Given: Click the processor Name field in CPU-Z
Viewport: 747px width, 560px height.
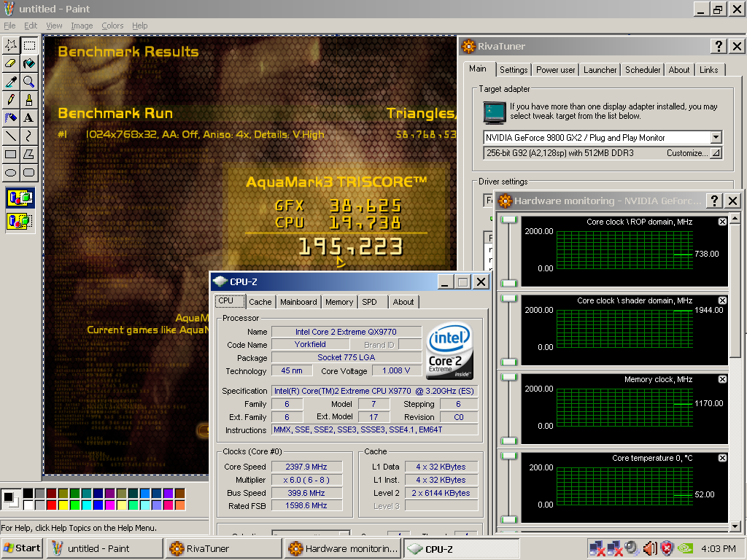Looking at the screenshot, I should 347,332.
